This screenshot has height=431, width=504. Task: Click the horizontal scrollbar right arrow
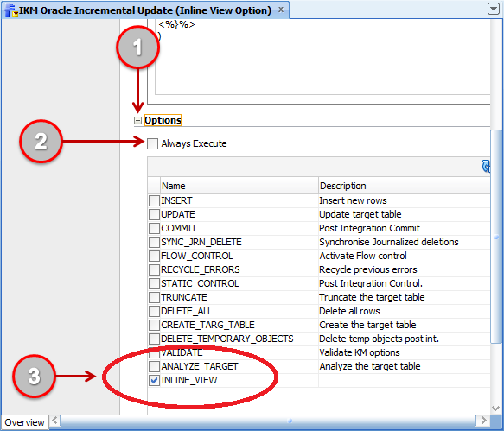[x=484, y=421]
